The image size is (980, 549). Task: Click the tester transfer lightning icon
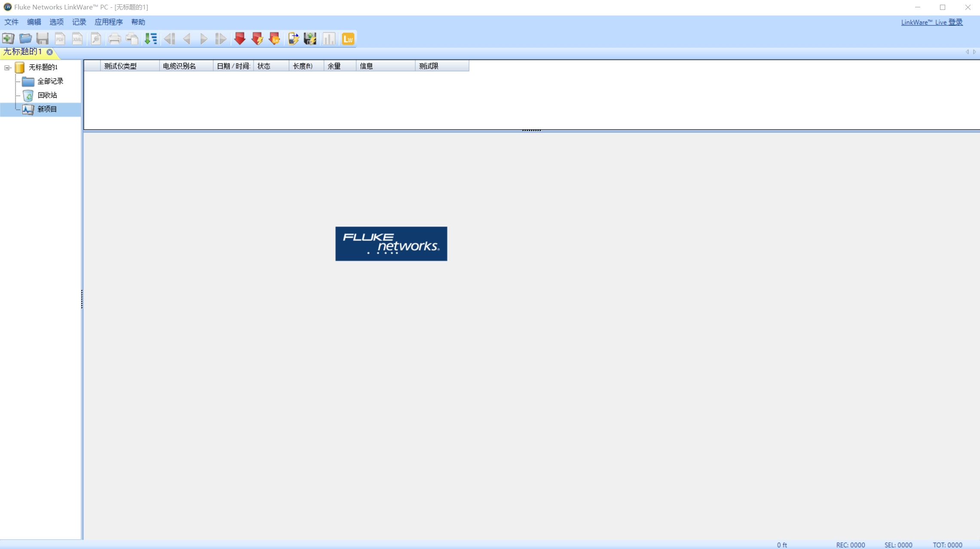coord(293,39)
